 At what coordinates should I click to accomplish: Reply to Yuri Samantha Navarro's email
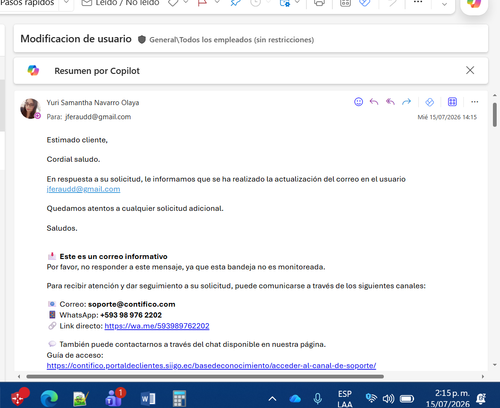(374, 102)
